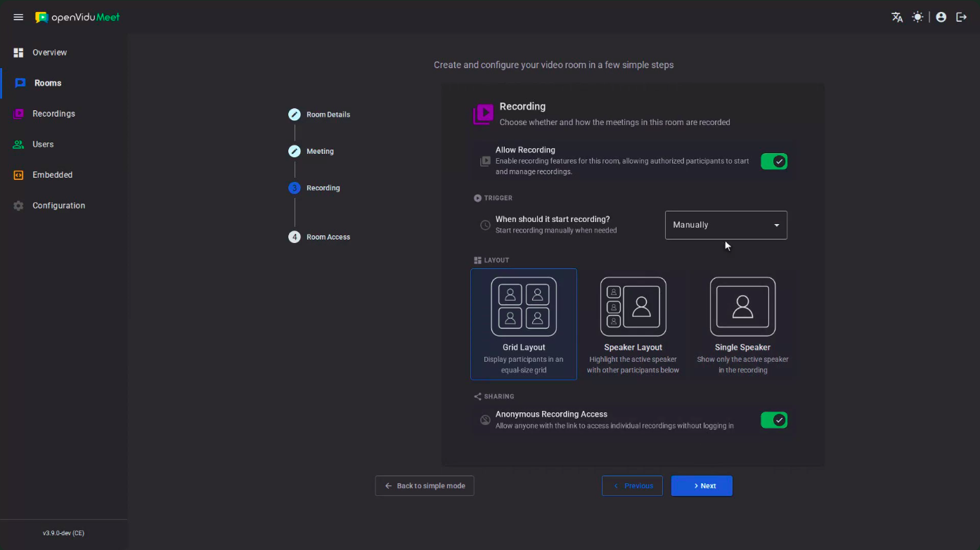
Task: Click the Embedded code icon
Action: [x=18, y=175]
